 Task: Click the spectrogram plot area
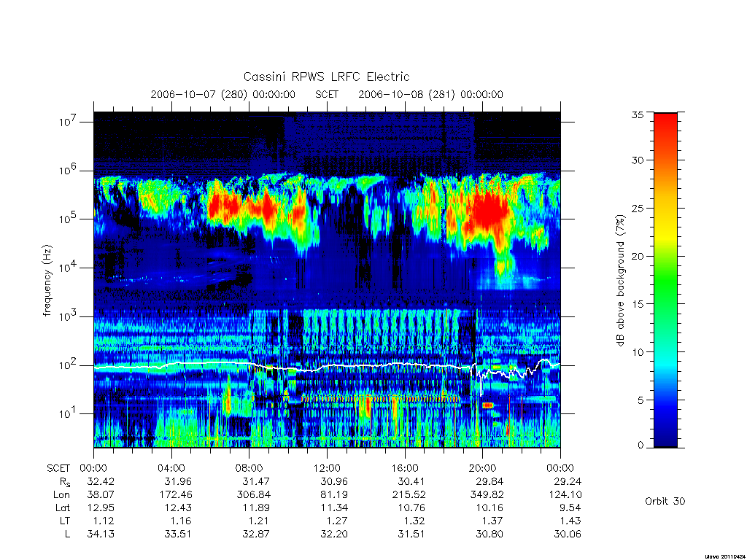pyautogui.click(x=327, y=279)
